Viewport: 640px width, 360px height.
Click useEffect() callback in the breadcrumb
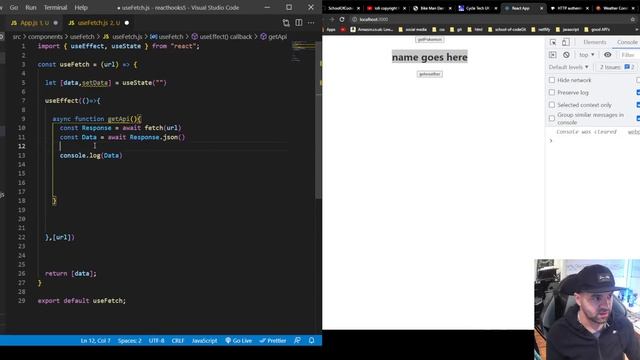225,37
